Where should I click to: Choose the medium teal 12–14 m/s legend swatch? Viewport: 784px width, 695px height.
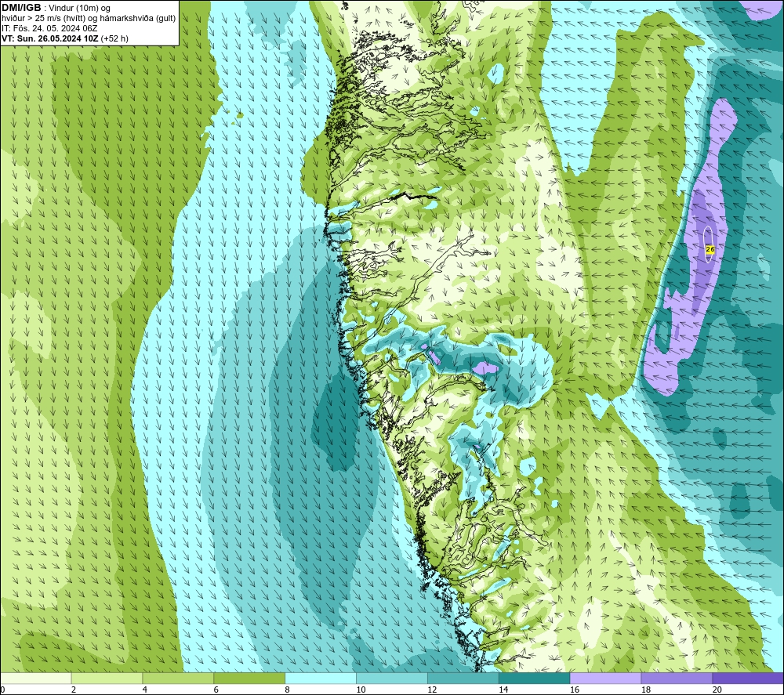tap(463, 678)
